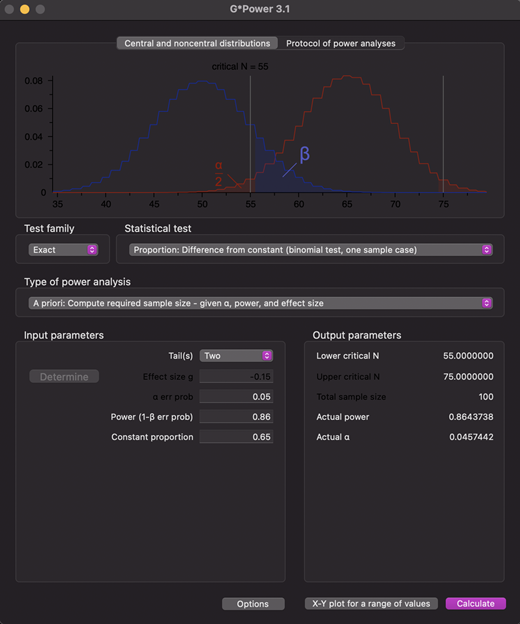This screenshot has height=624, width=520.
Task: Switch to Central and noncentral distributions tab
Action: pos(197,43)
